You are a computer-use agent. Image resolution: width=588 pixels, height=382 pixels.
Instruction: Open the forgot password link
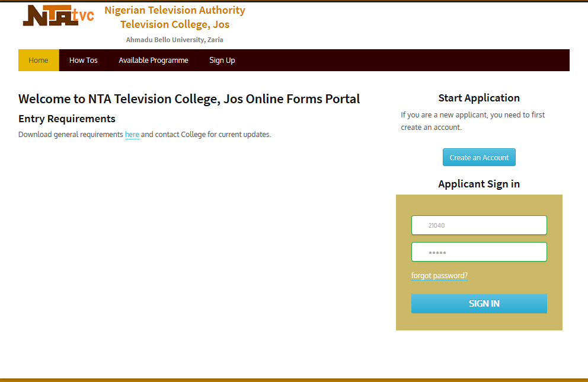click(x=439, y=275)
